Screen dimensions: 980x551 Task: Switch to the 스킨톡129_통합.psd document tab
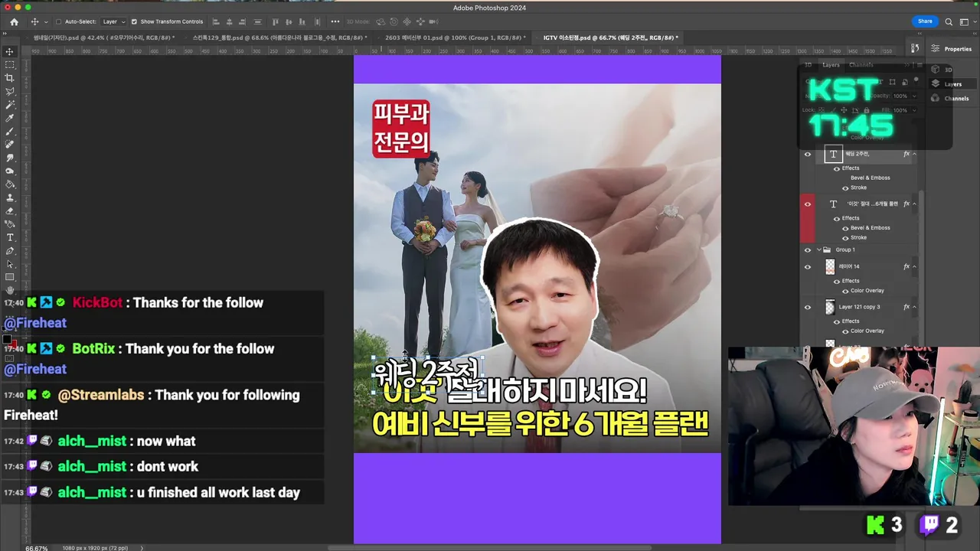point(279,37)
